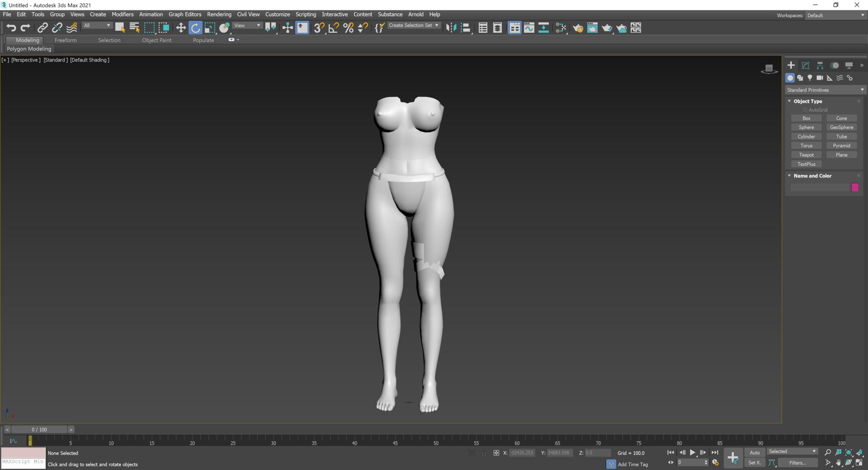Toggle Spinner Snap on toolbar

tap(363, 28)
